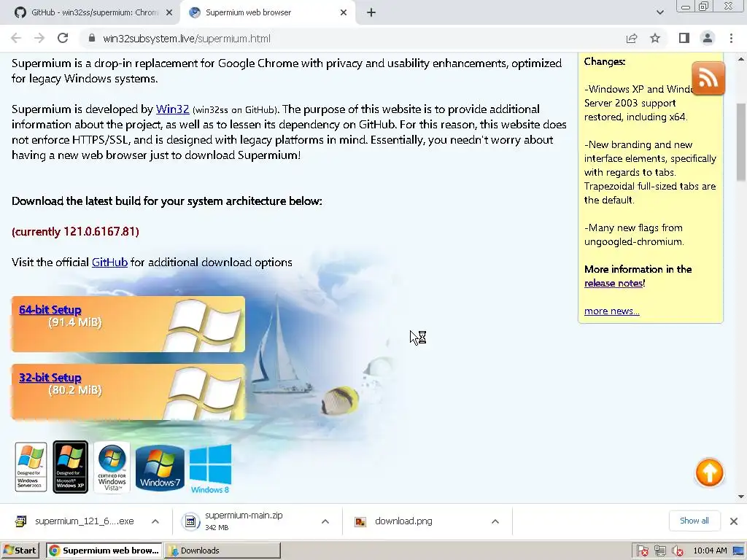Open the profile avatar menu
This screenshot has height=560, width=747.
click(708, 38)
